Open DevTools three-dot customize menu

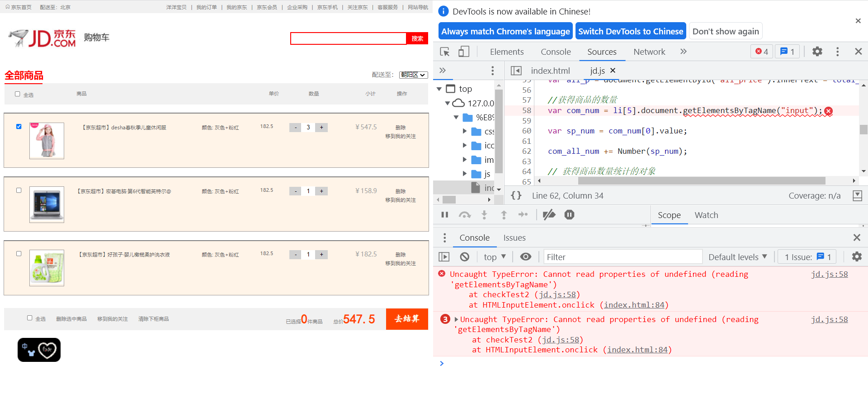click(x=838, y=52)
